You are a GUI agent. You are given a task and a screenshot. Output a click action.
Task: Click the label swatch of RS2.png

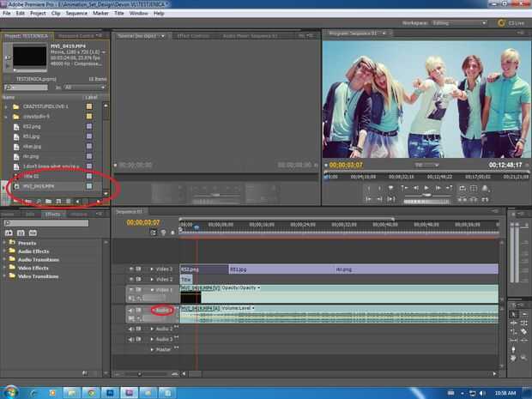89,126
